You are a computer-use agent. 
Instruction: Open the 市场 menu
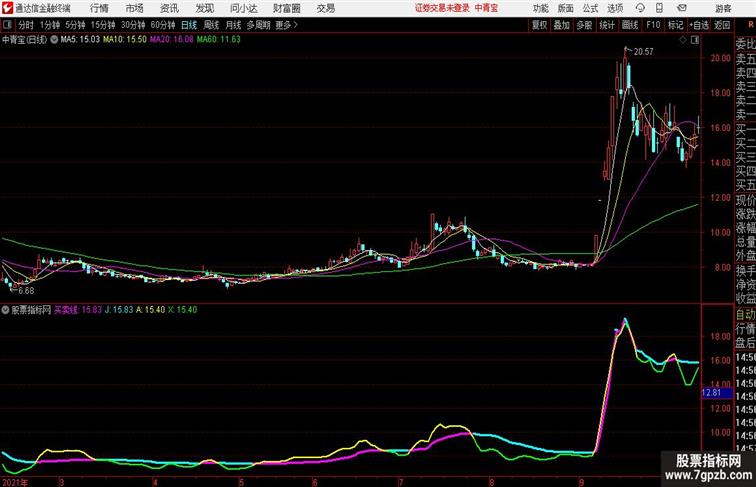click(x=135, y=8)
